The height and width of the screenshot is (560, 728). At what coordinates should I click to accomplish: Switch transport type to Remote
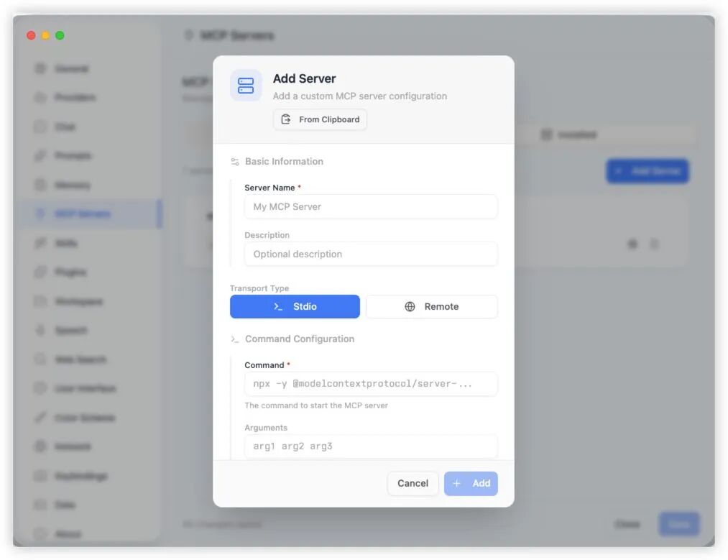pyautogui.click(x=431, y=306)
